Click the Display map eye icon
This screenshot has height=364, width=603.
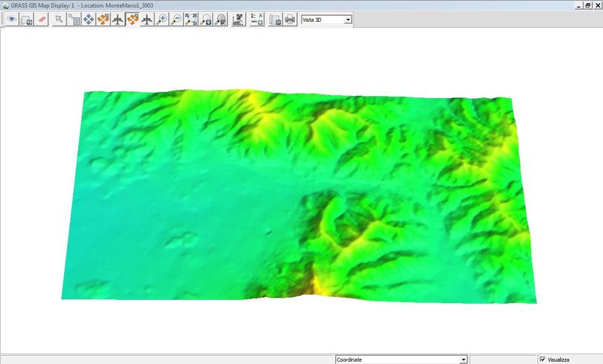coord(12,20)
